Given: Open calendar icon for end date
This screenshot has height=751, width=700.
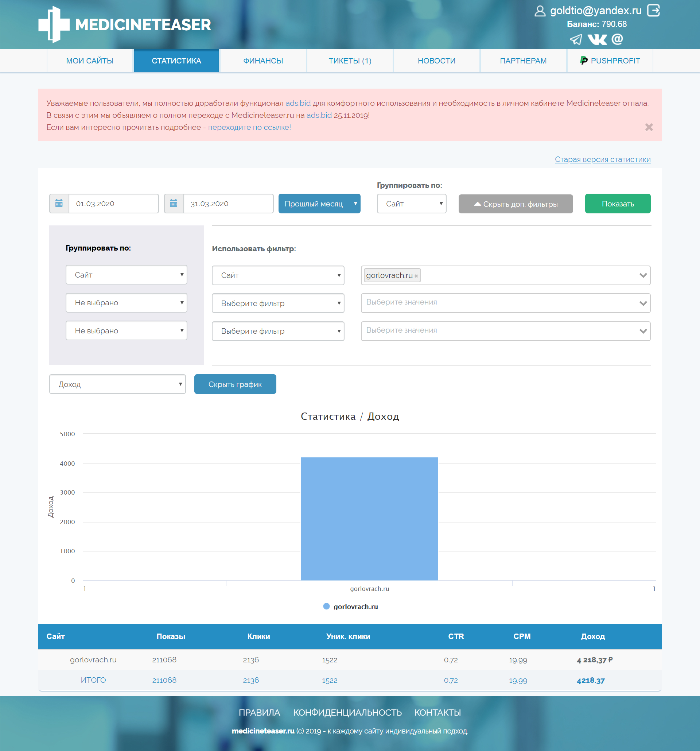Looking at the screenshot, I should click(174, 204).
